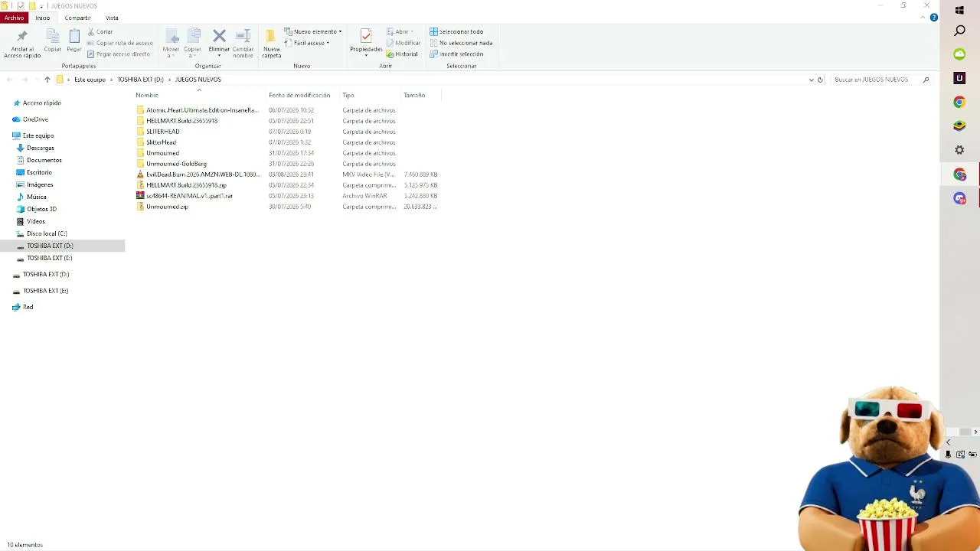Screen dimensions: 980x551
Task: Click the Eliminar X icon
Action: [x=219, y=36]
